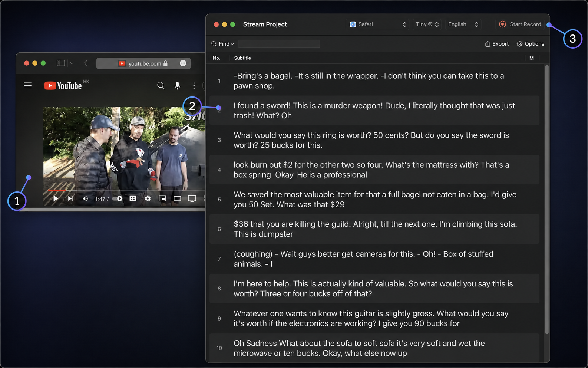Click the Safari back arrow
Viewport: 588px width, 368px height.
[x=86, y=63]
